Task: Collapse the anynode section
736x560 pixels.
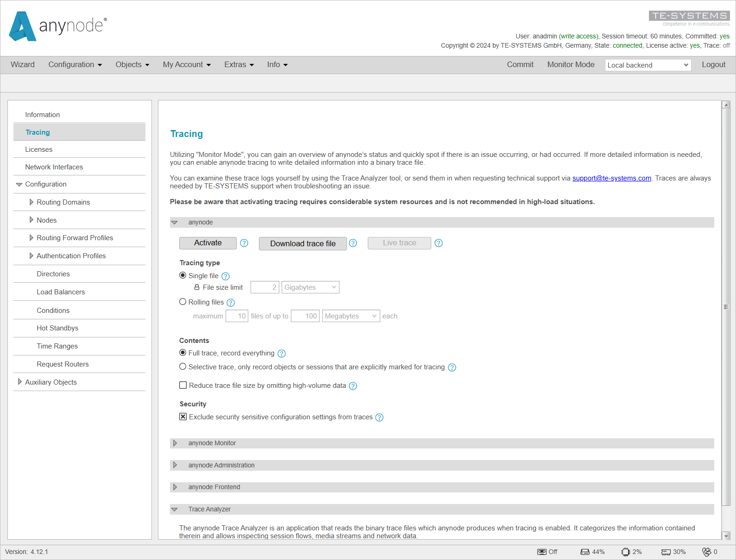Action: (x=175, y=223)
